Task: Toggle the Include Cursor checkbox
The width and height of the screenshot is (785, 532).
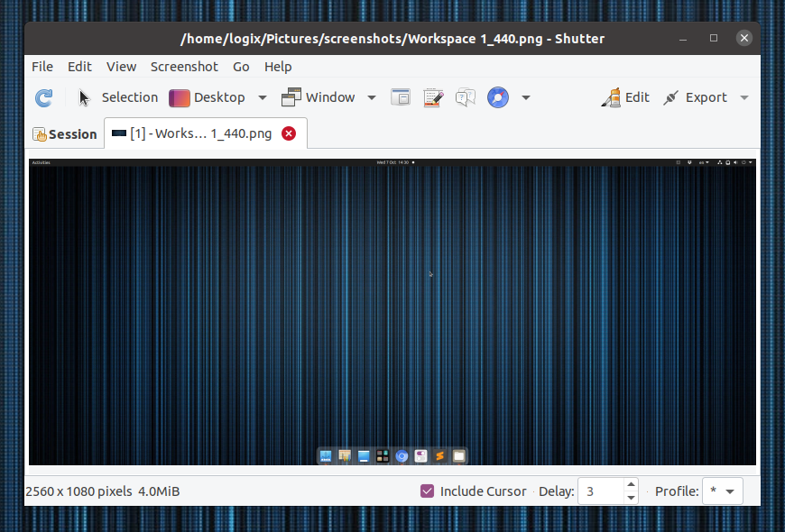Action: tap(427, 491)
